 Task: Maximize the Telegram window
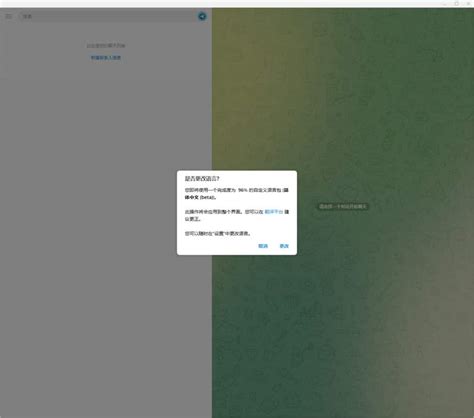[x=457, y=3]
